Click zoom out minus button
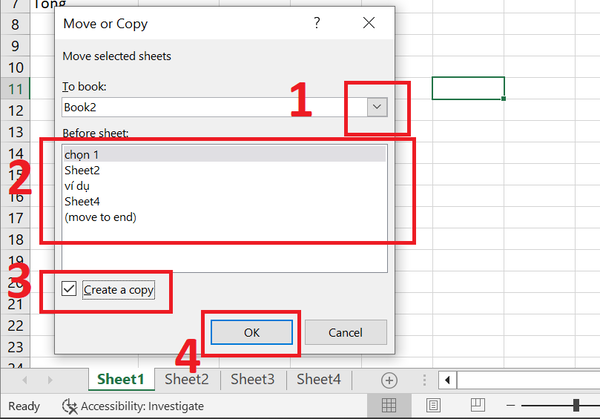Image resolution: width=600 pixels, height=419 pixels. [510, 405]
